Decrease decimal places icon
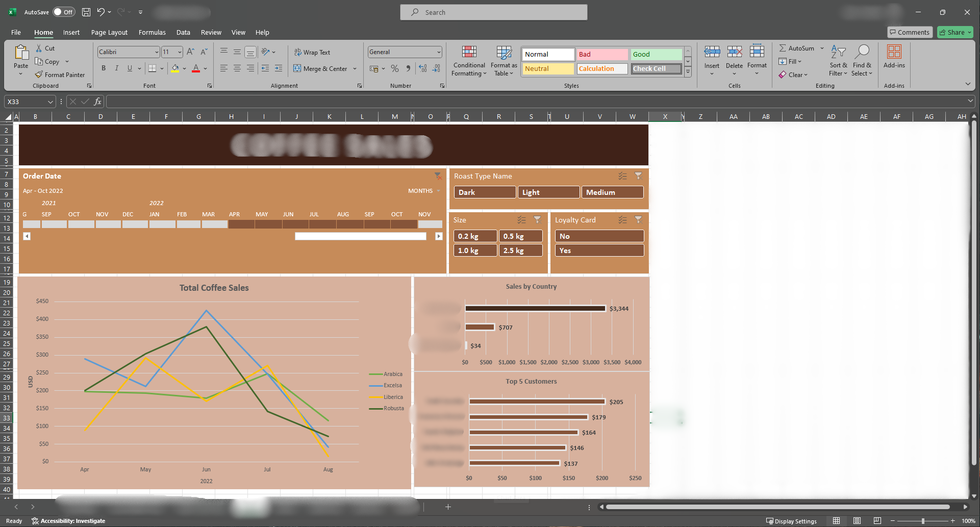The image size is (980, 527). [436, 68]
